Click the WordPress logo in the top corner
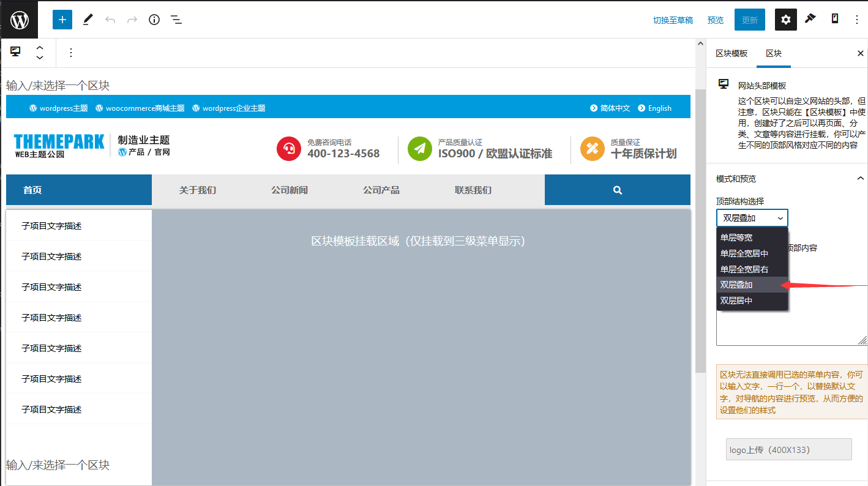 [x=18, y=19]
